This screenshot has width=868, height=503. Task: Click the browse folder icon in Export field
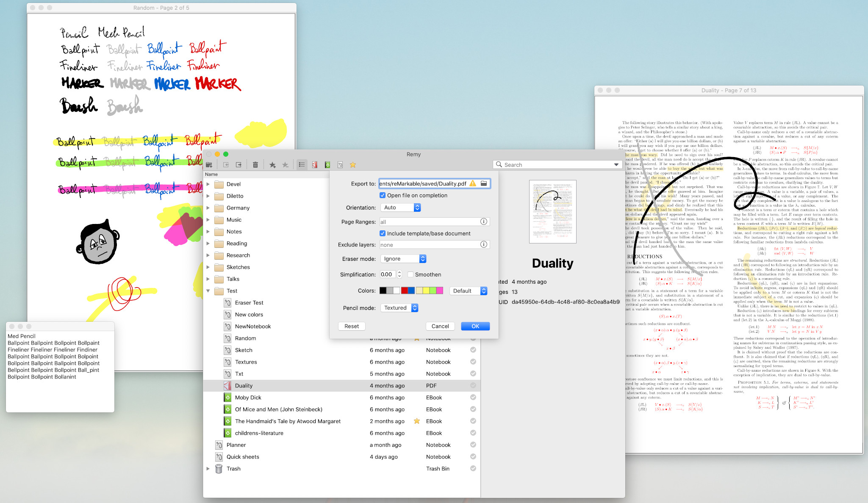coord(484,183)
